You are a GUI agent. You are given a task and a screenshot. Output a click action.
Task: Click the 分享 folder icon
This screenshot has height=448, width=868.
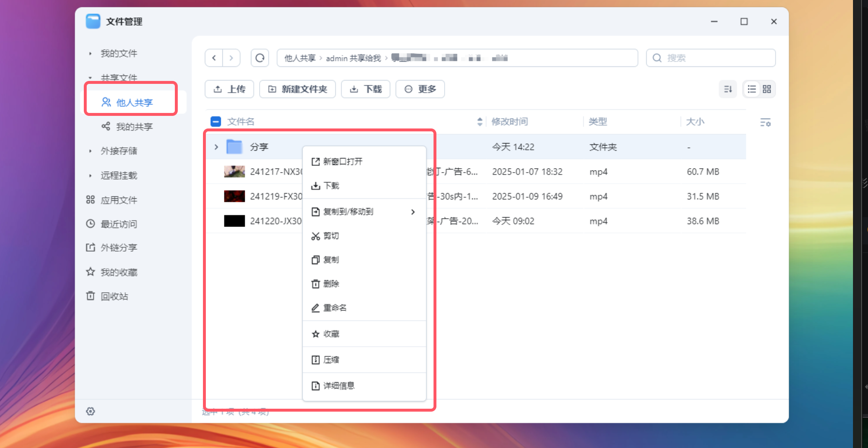(234, 146)
